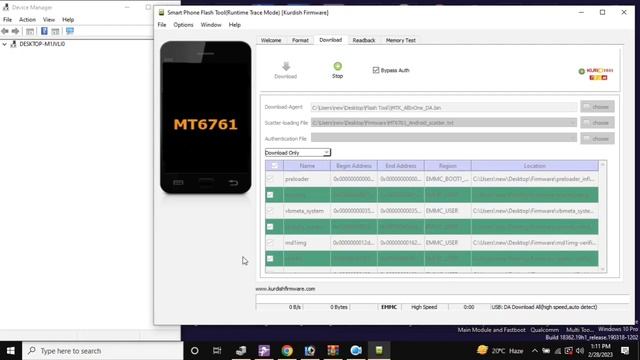Viewport: 640px width, 360px height.
Task: Toggle the Bypass Auth checkbox
Action: pyautogui.click(x=376, y=70)
